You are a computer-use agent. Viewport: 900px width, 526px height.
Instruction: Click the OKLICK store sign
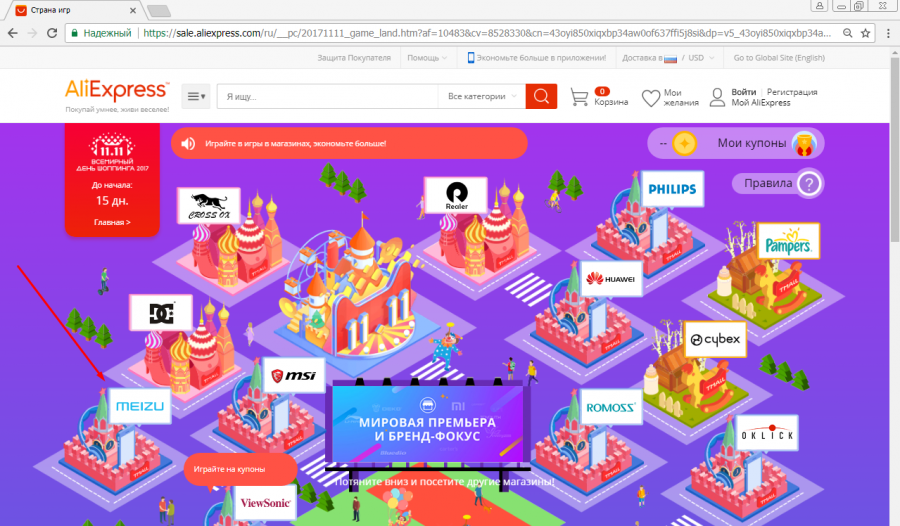(x=766, y=434)
